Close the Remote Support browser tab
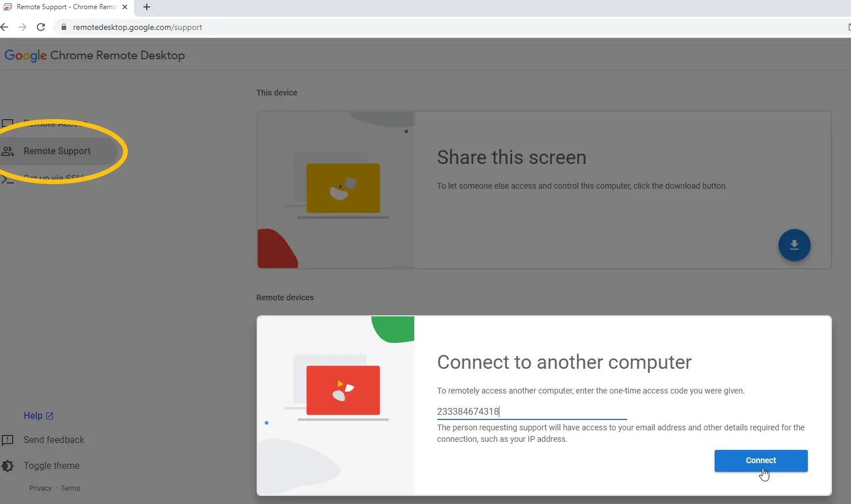851x504 pixels. [x=125, y=7]
